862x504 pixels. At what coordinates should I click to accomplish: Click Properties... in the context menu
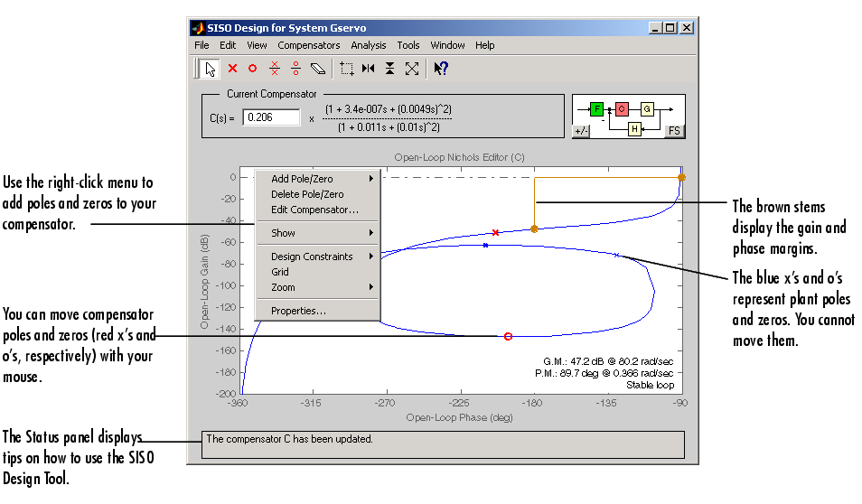pos(298,311)
